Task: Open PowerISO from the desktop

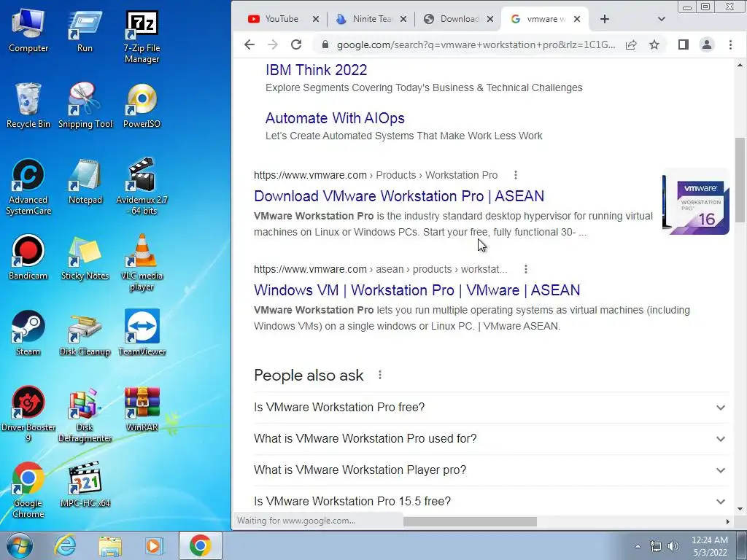Action: 142,106
